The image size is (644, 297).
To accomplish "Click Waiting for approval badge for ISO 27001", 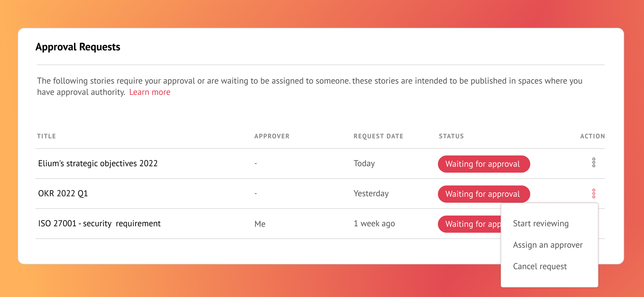I will point(469,224).
